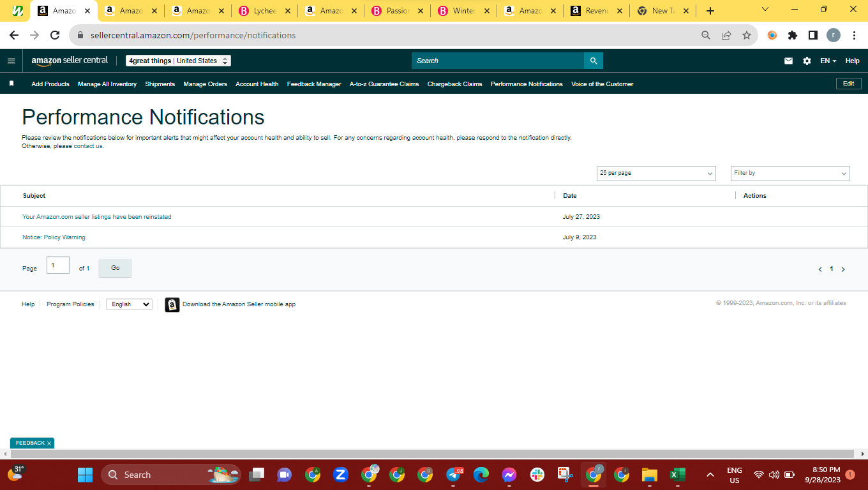The width and height of the screenshot is (868, 490).
Task: Click the Amazon Seller app icon in the footer
Action: [172, 304]
